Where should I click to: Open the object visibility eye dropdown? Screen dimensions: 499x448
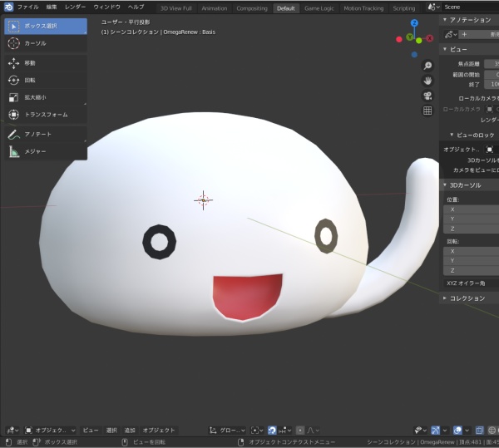(x=420, y=431)
